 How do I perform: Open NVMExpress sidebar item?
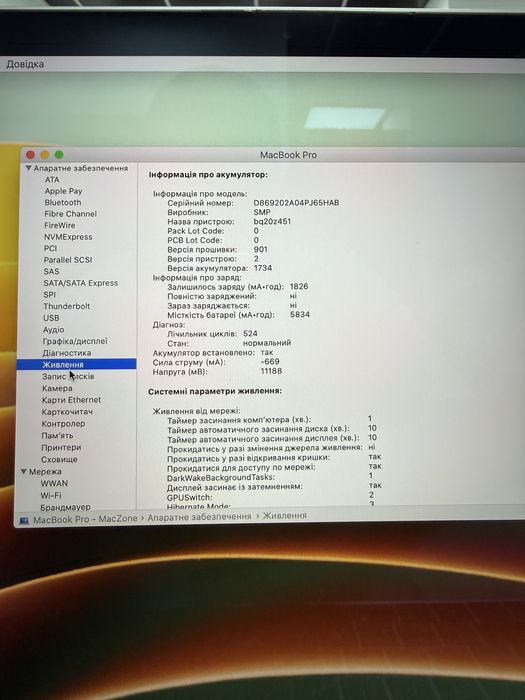tap(68, 237)
